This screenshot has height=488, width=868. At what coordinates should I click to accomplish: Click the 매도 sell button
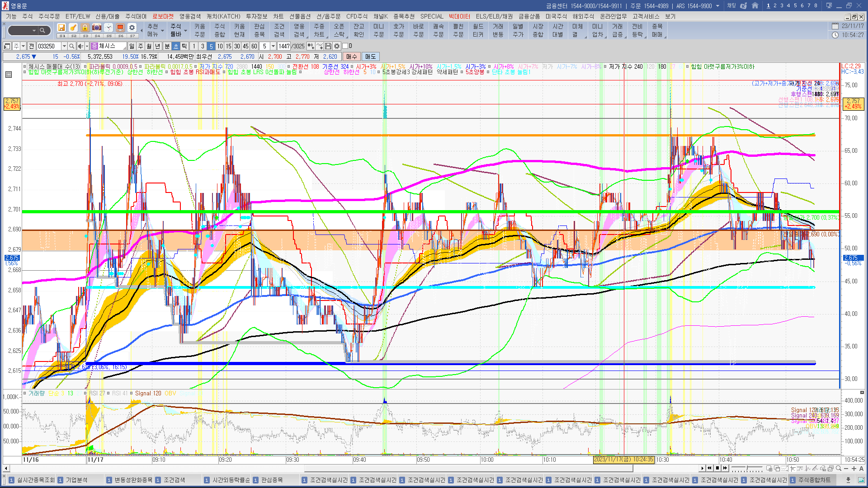pyautogui.click(x=370, y=56)
